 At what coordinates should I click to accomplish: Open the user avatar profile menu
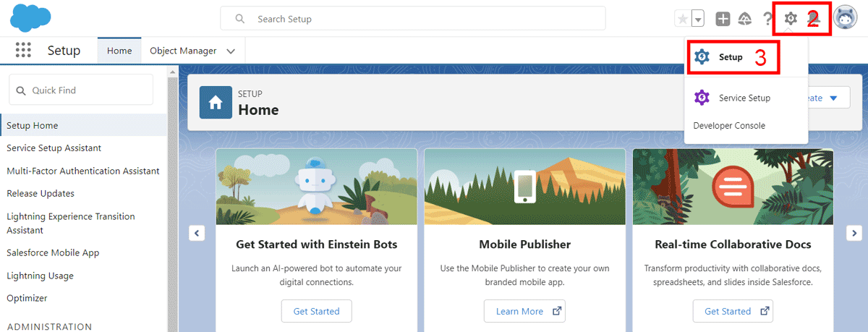[x=845, y=18]
